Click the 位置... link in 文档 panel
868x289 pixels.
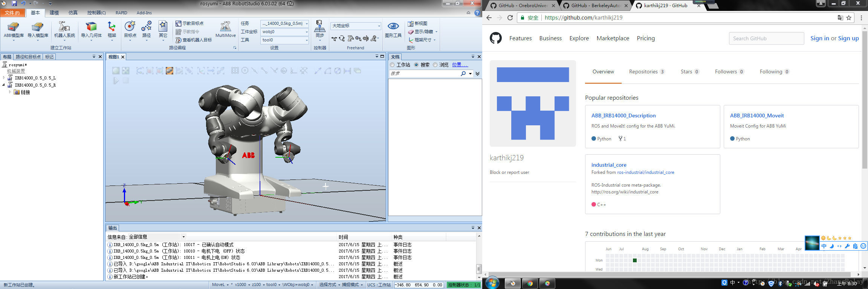tap(460, 65)
